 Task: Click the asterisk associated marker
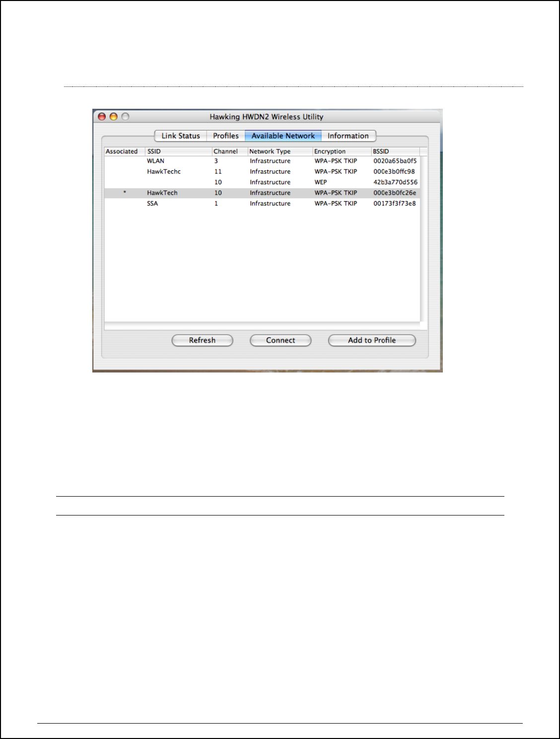[125, 193]
